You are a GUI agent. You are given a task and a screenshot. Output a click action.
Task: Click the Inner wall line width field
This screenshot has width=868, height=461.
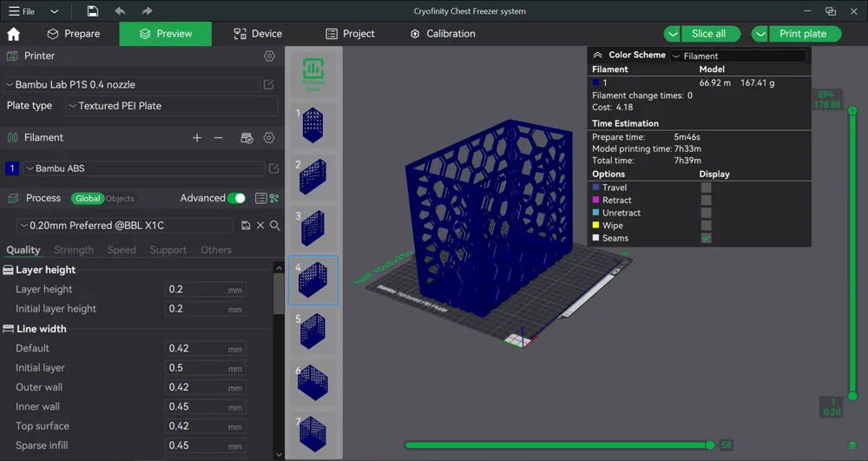pyautogui.click(x=206, y=407)
